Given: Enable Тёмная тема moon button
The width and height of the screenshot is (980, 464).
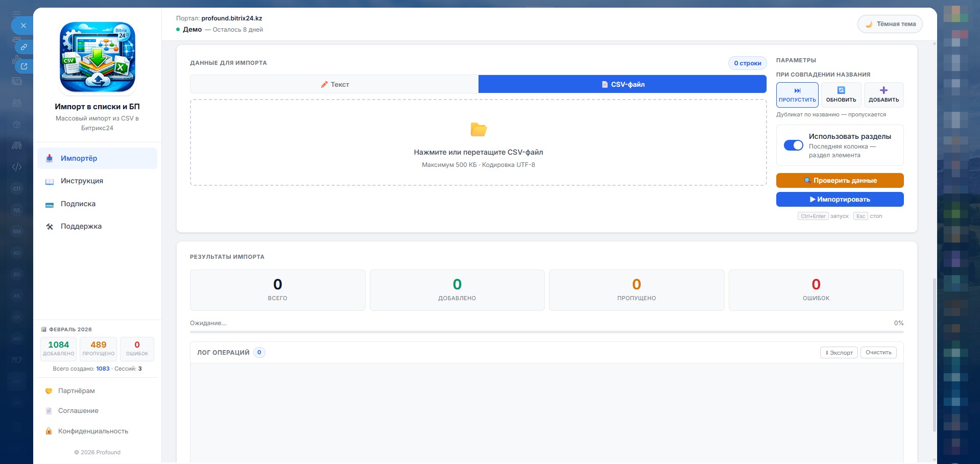Looking at the screenshot, I should coord(890,24).
